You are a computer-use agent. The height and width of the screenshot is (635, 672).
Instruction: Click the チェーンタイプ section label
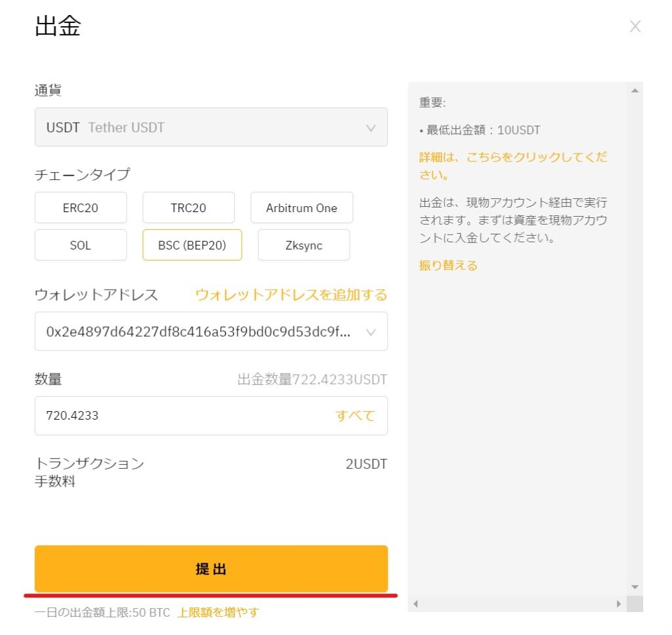[x=82, y=174]
